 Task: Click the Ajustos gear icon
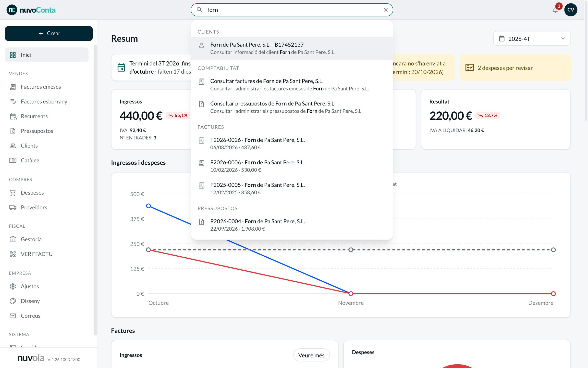[x=13, y=286]
